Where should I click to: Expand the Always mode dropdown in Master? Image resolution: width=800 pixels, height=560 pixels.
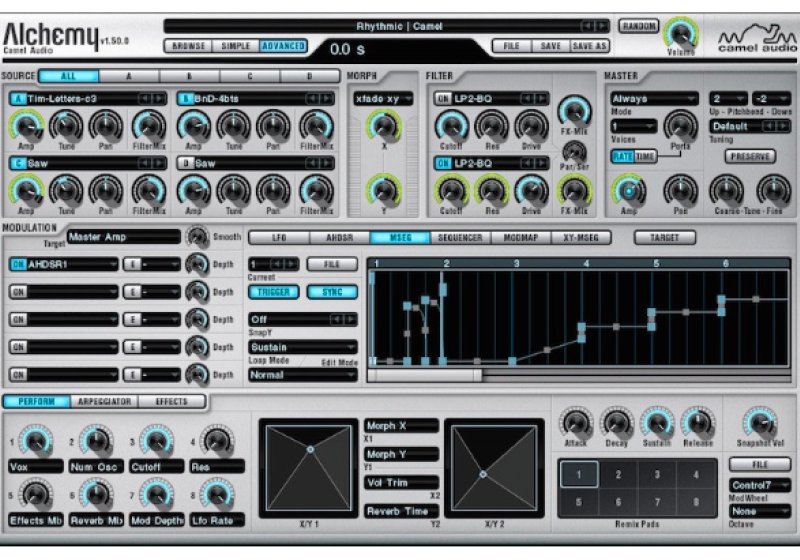click(x=653, y=99)
